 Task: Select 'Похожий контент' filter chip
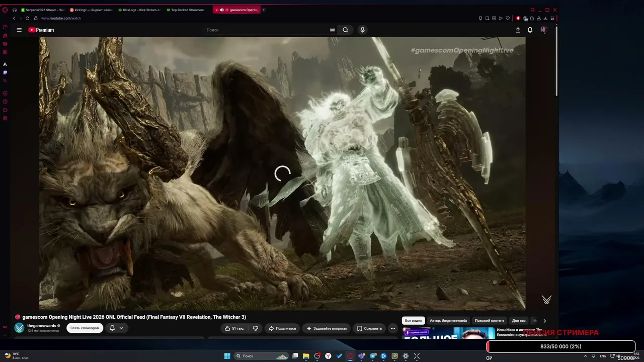pos(490,321)
